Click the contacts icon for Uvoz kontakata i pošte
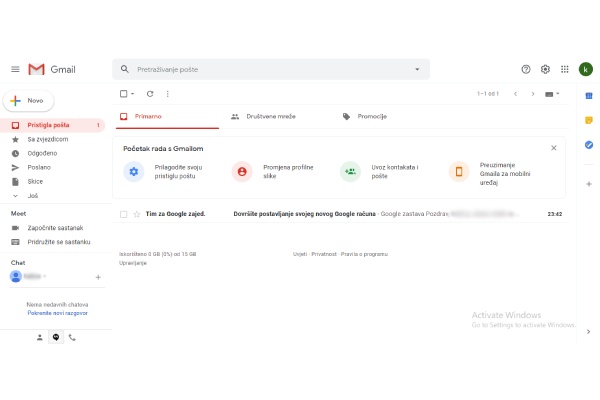 (350, 171)
